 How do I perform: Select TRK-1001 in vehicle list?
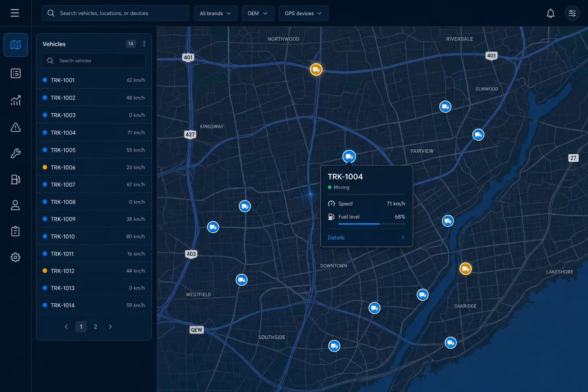[x=94, y=80]
